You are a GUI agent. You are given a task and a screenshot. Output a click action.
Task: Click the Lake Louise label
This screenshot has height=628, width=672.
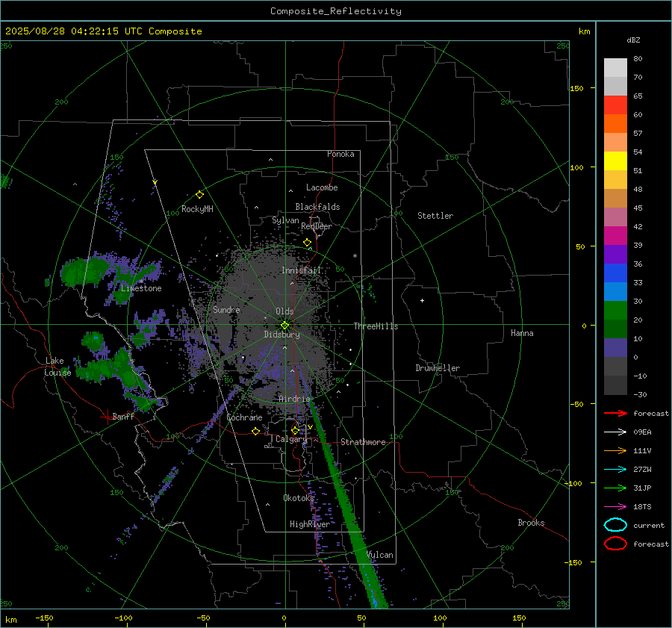[57, 367]
